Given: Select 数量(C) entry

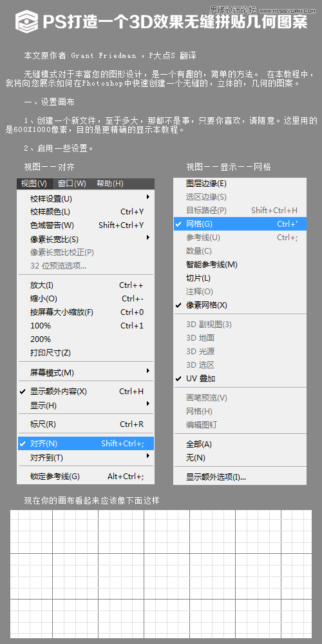Looking at the screenshot, I should click(240, 251).
